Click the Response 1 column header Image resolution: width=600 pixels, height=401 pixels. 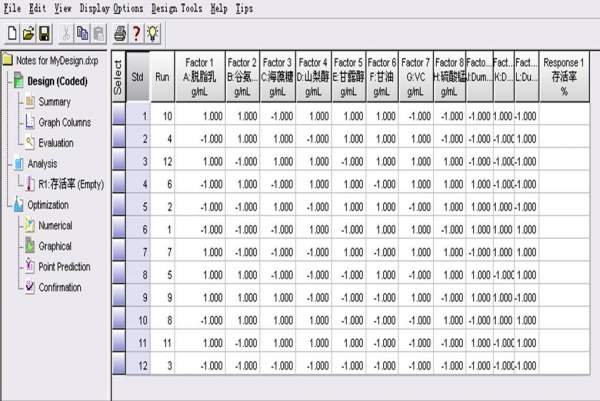pos(564,77)
